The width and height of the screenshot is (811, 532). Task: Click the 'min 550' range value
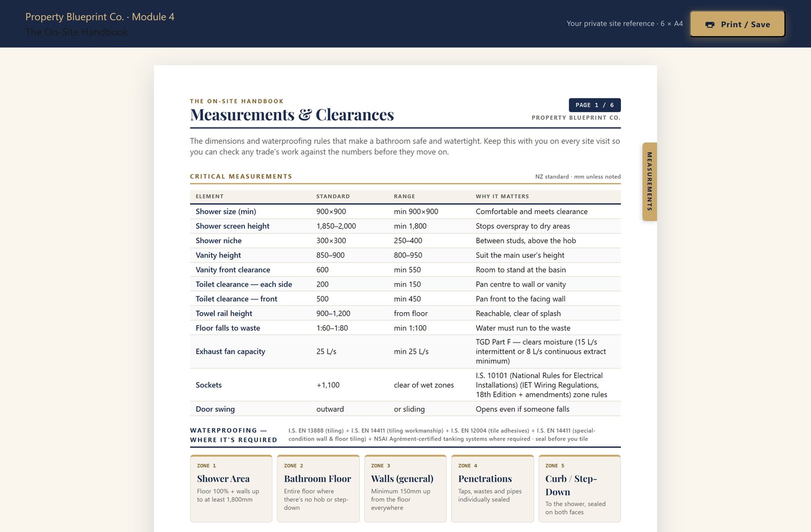[x=408, y=270]
